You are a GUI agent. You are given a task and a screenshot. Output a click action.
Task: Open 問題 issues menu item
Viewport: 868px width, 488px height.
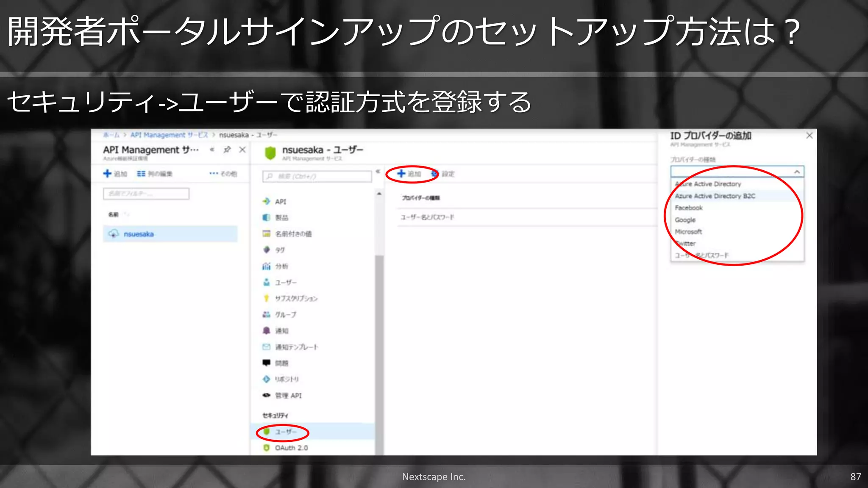point(275,363)
